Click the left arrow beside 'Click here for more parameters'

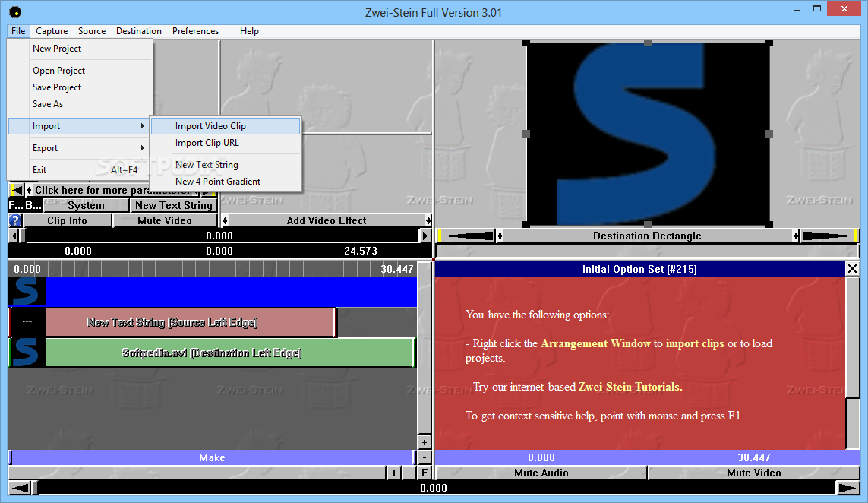click(17, 190)
